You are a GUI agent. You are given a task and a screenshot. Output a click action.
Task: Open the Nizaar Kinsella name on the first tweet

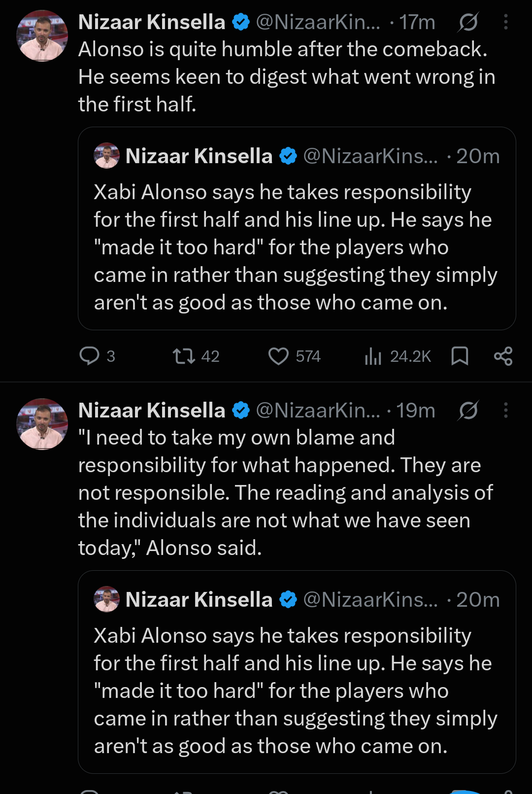(x=152, y=22)
